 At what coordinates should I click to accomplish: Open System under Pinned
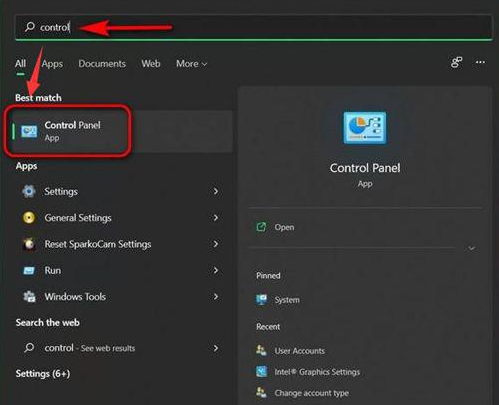point(287,300)
